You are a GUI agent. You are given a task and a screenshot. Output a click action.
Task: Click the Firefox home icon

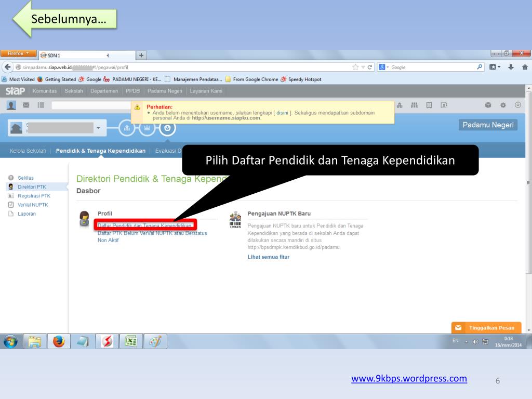click(x=525, y=67)
